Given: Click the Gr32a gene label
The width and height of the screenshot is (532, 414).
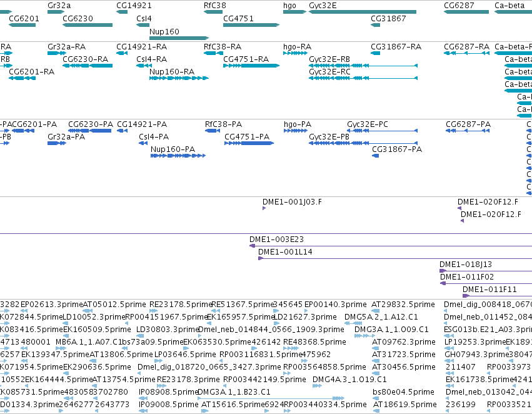Looking at the screenshot, I should click(x=59, y=6).
